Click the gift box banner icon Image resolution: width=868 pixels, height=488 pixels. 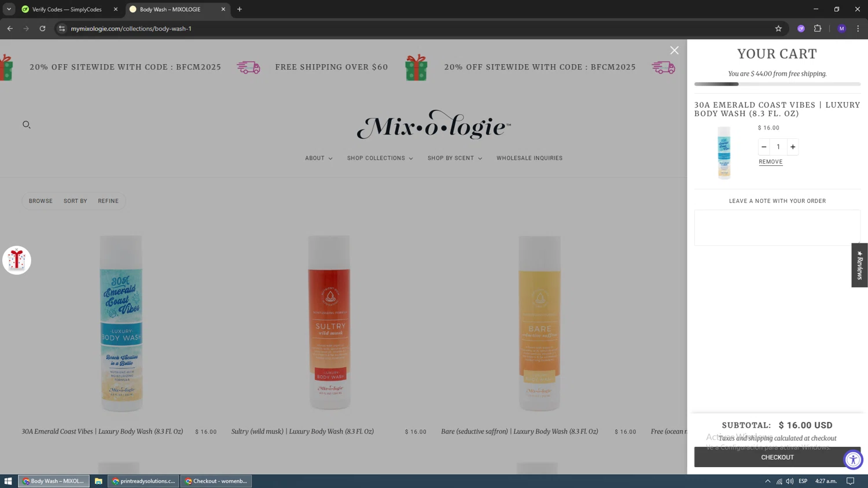pyautogui.click(x=417, y=67)
